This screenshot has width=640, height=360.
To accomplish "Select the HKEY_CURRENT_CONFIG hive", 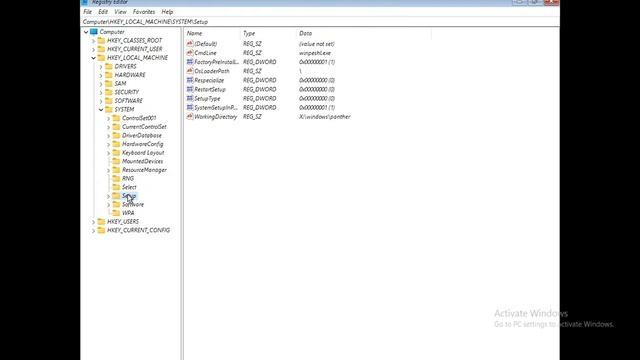I will point(138,230).
